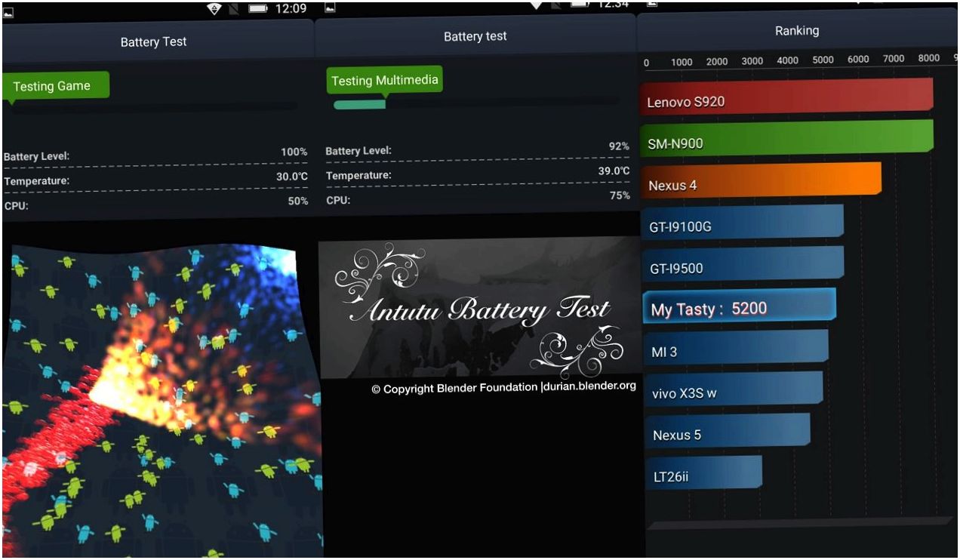Click the Testing Game progress bar

[155, 106]
